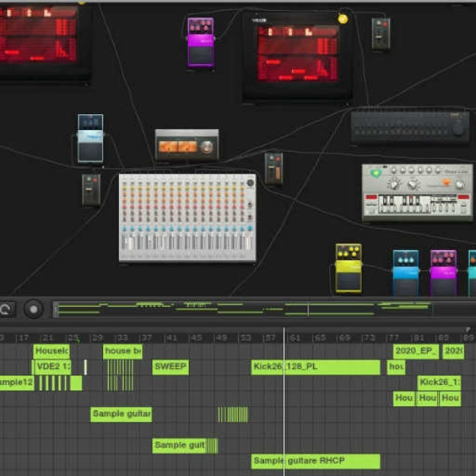This screenshot has width=476, height=476.
Task: Select the orange VU meter device
Action: (187, 145)
